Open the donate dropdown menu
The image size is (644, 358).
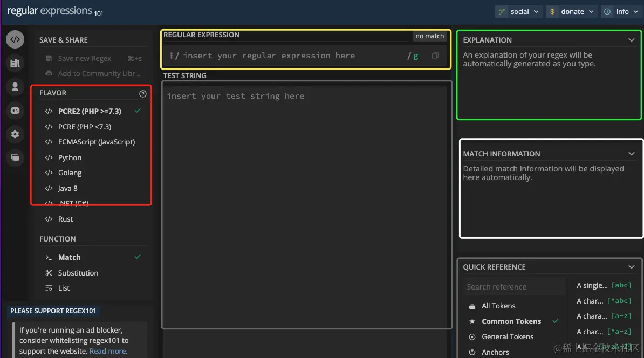(x=572, y=11)
